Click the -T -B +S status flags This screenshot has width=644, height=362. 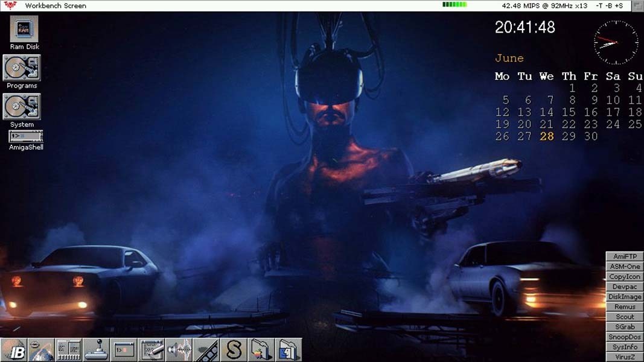[x=610, y=6]
